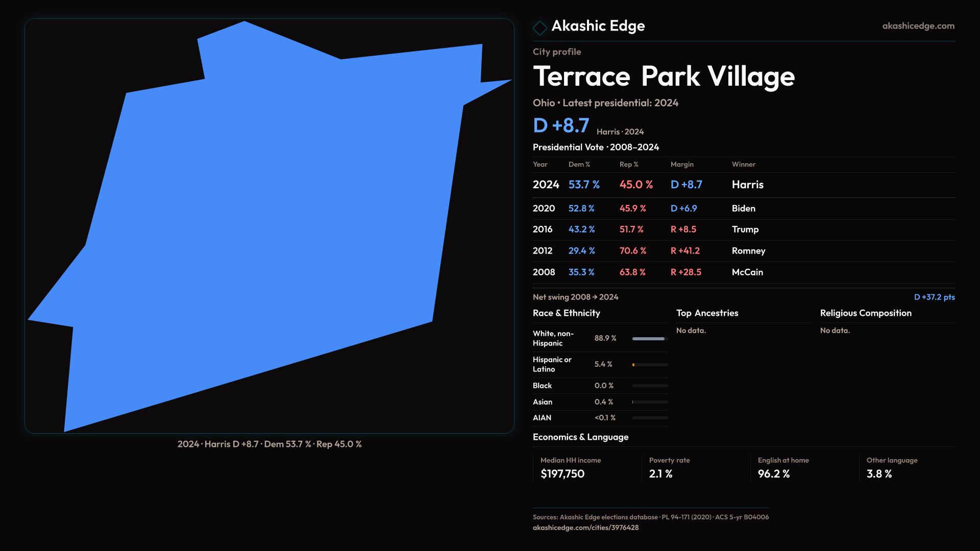
Task: Click the Margin column header
Action: pyautogui.click(x=682, y=164)
